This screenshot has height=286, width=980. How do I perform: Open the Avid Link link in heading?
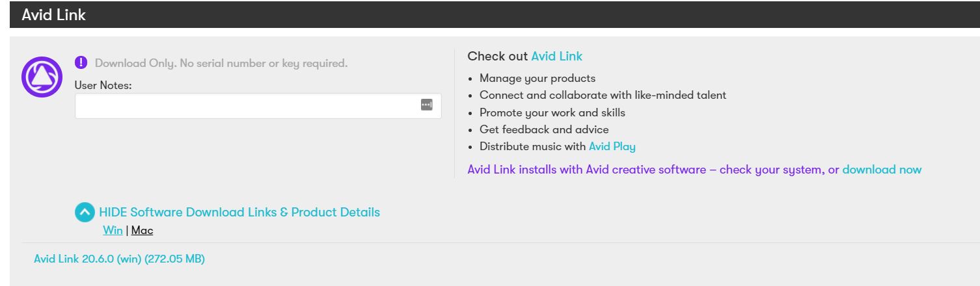click(x=556, y=57)
